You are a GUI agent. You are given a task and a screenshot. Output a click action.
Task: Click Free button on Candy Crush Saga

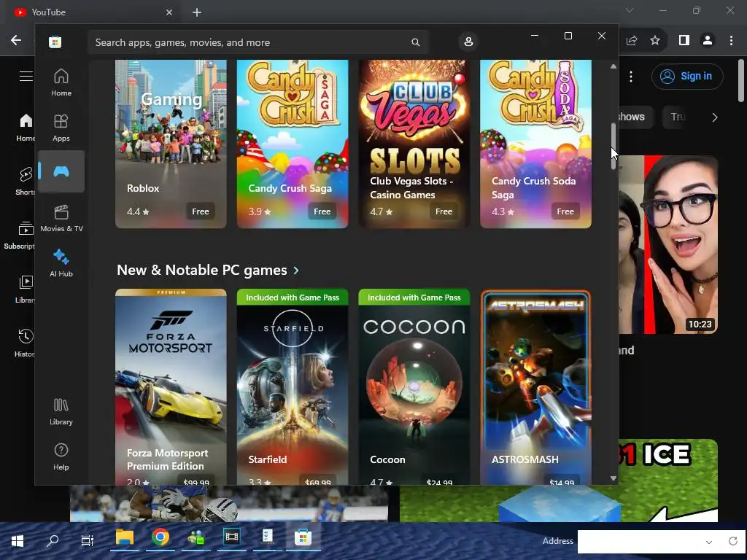click(x=322, y=211)
